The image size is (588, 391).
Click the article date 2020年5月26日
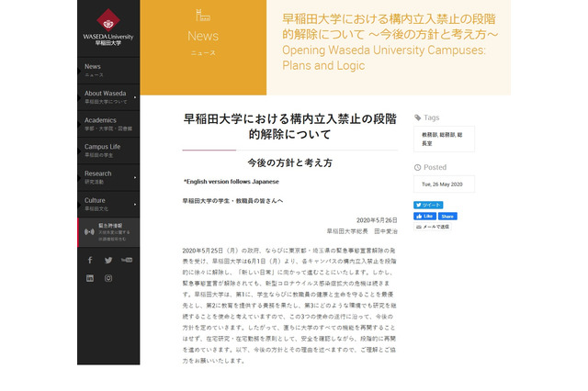click(377, 220)
